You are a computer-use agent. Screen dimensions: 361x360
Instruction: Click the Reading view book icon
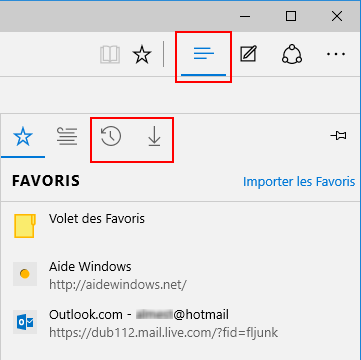pyautogui.click(x=110, y=55)
